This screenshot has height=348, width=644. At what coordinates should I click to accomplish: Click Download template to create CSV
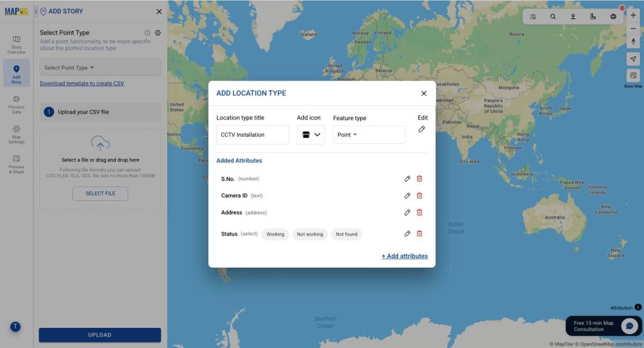click(x=82, y=84)
